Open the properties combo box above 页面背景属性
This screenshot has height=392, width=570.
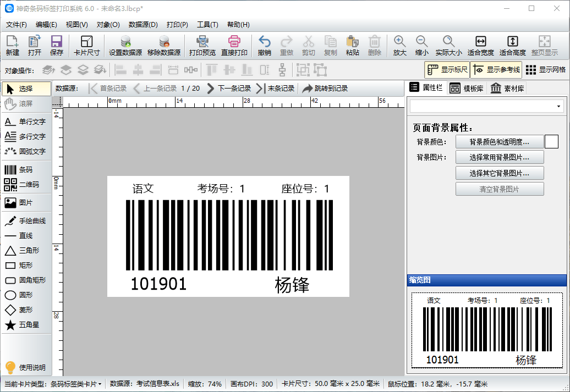click(486, 106)
